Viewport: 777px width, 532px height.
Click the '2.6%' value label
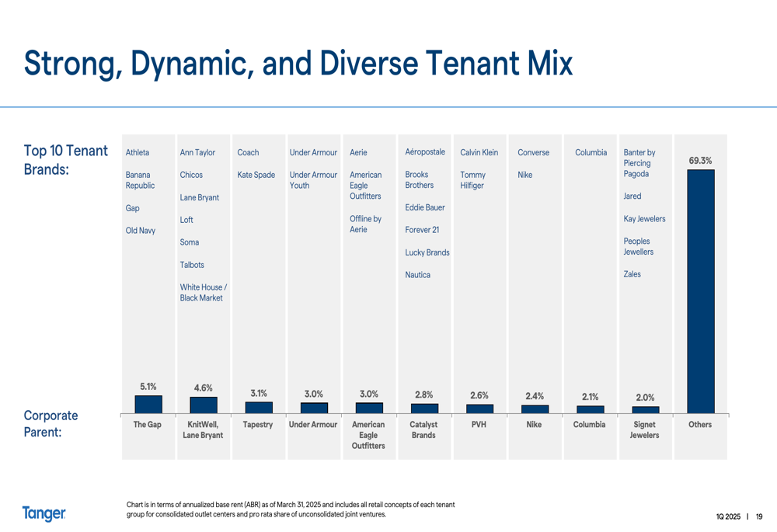point(479,395)
